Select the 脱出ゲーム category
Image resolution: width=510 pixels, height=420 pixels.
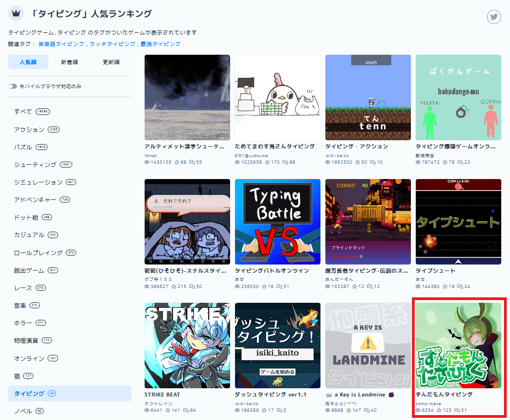(x=70, y=270)
